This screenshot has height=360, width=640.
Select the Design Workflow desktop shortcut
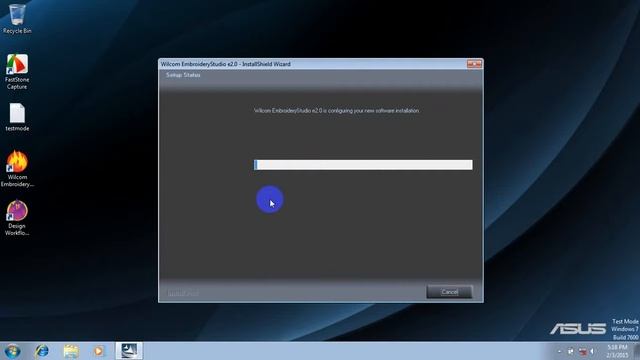coord(17,218)
